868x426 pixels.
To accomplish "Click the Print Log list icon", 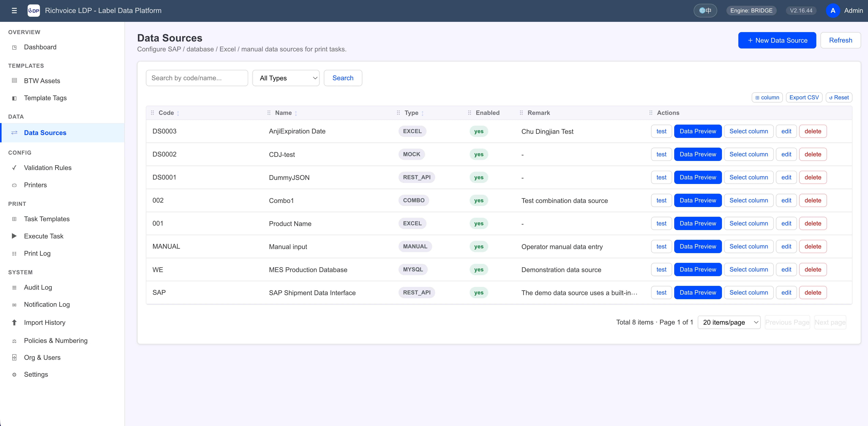I will [x=14, y=253].
